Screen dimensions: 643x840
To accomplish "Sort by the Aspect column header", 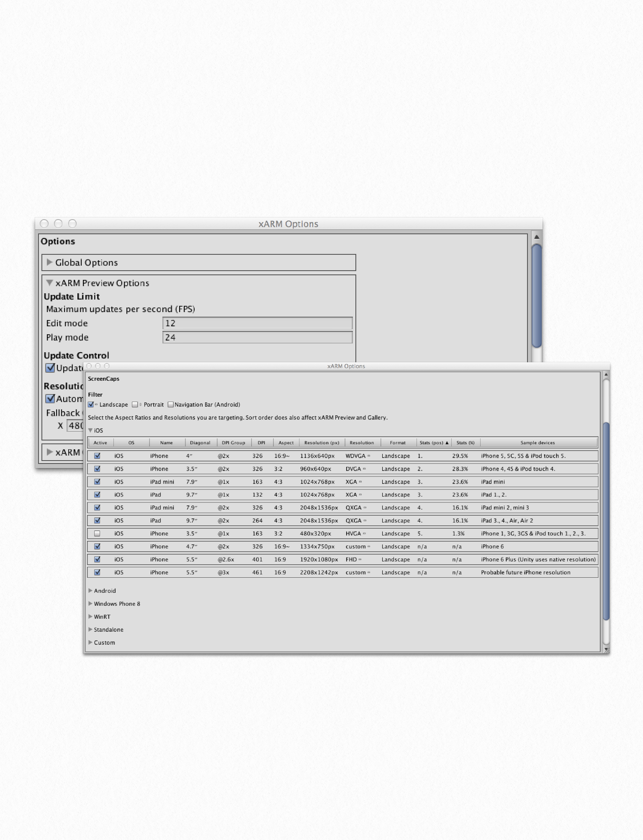I will coord(286,443).
